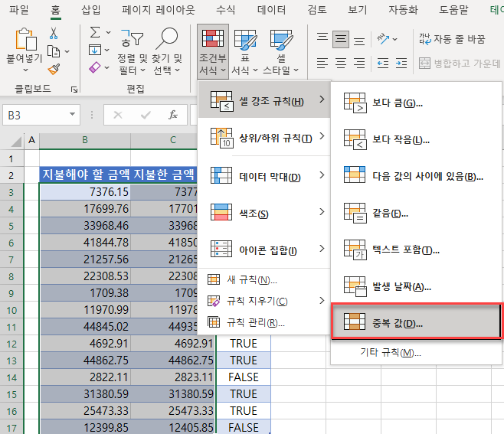
Task: Align text right
Action: [x=359, y=63]
